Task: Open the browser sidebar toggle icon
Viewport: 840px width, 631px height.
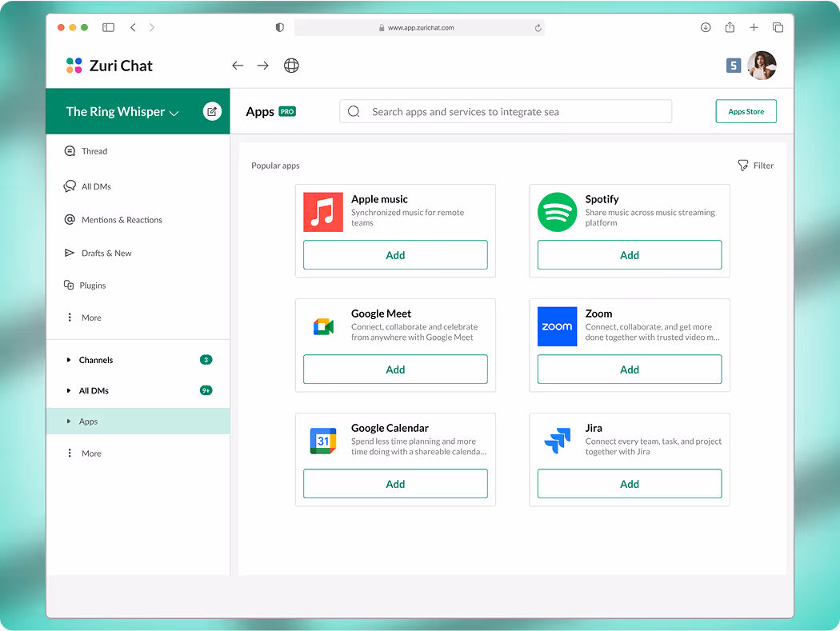Action: pyautogui.click(x=108, y=27)
